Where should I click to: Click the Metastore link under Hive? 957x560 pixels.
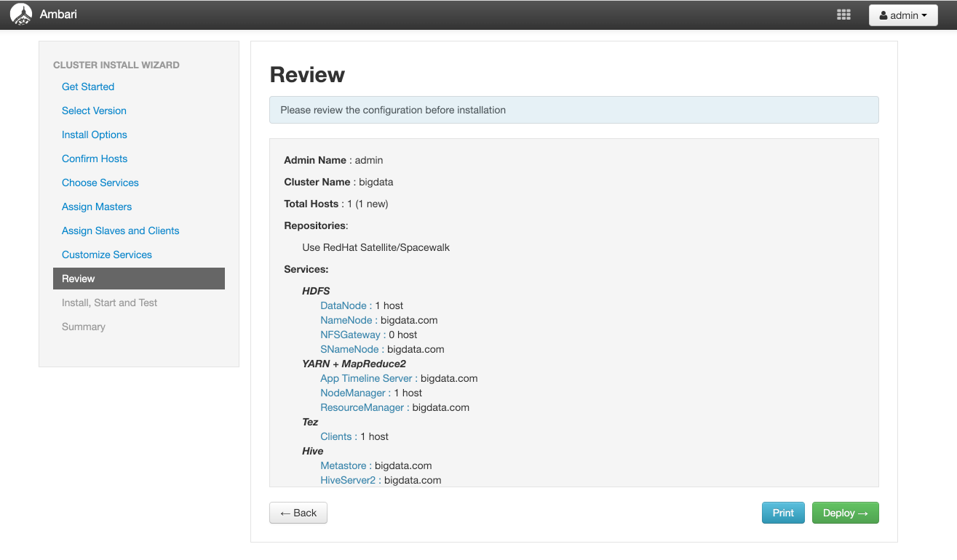coord(343,465)
